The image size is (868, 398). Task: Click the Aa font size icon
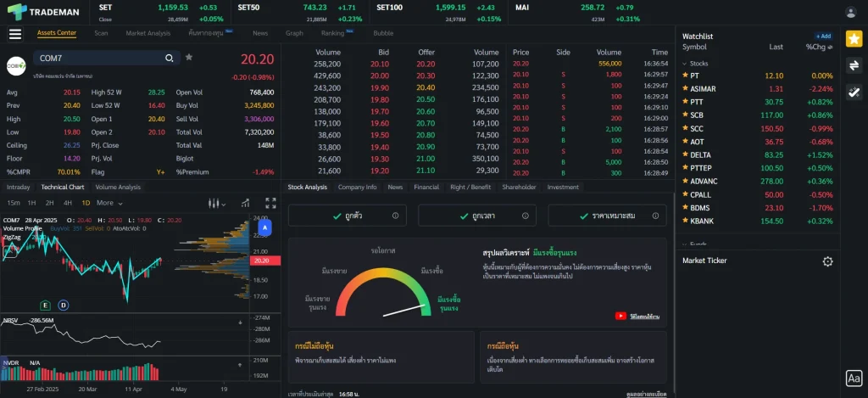pos(854,378)
